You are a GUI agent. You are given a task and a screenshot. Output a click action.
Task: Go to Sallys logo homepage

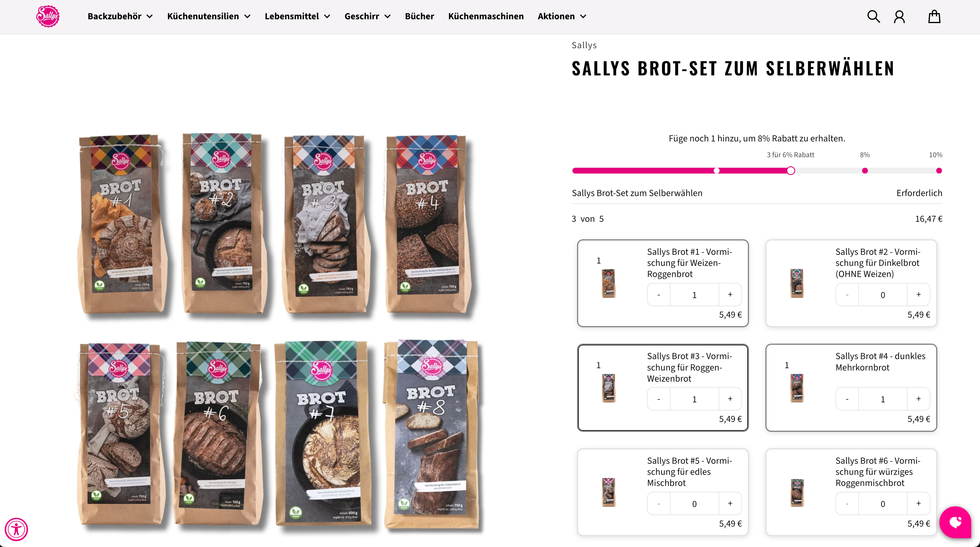coord(48,16)
